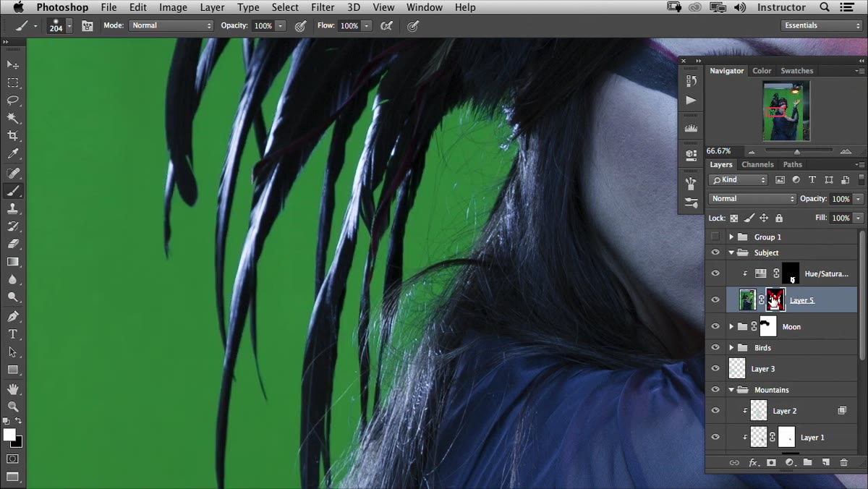Image resolution: width=868 pixels, height=489 pixels.
Task: Select the Move tool
Action: [13, 65]
